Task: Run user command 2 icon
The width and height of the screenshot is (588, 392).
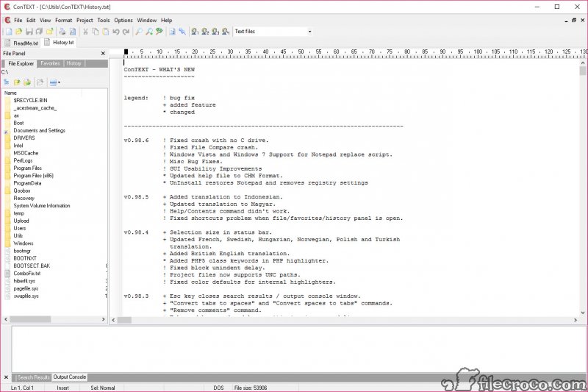Action: click(x=205, y=32)
